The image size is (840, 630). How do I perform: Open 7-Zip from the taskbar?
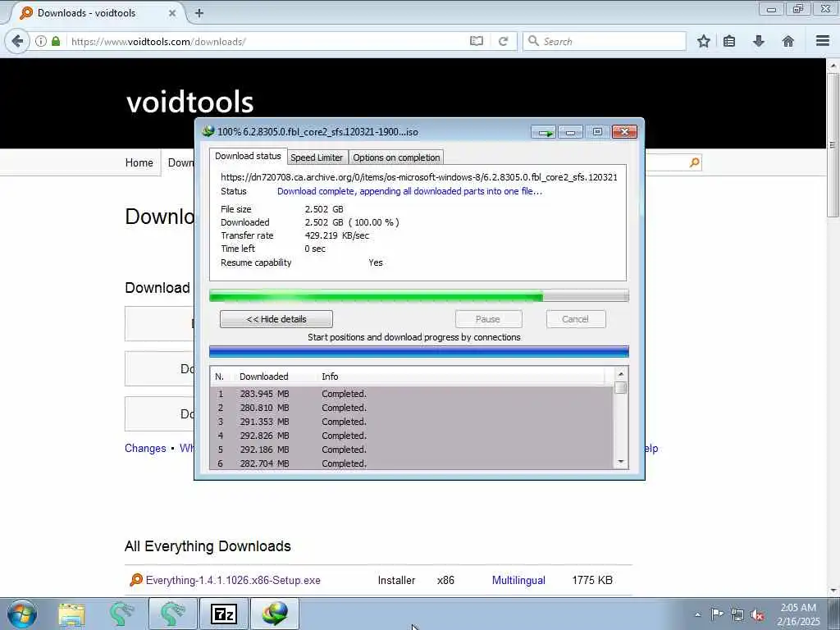pyautogui.click(x=224, y=614)
